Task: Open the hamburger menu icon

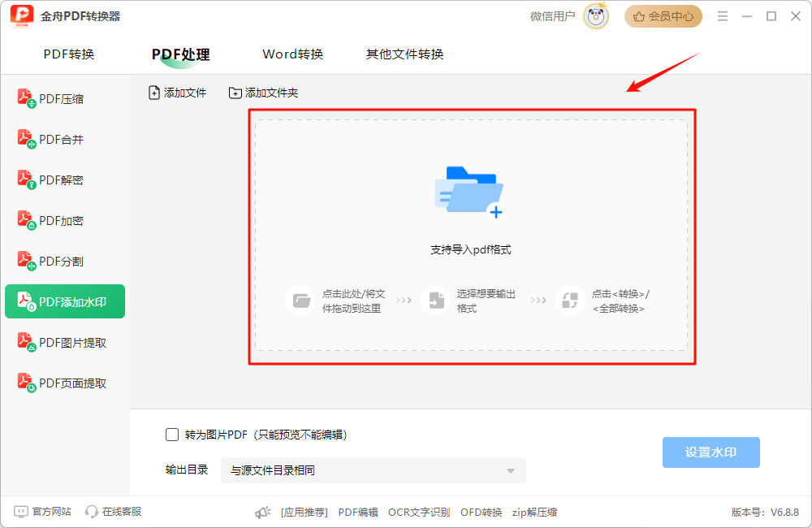Action: click(x=723, y=16)
